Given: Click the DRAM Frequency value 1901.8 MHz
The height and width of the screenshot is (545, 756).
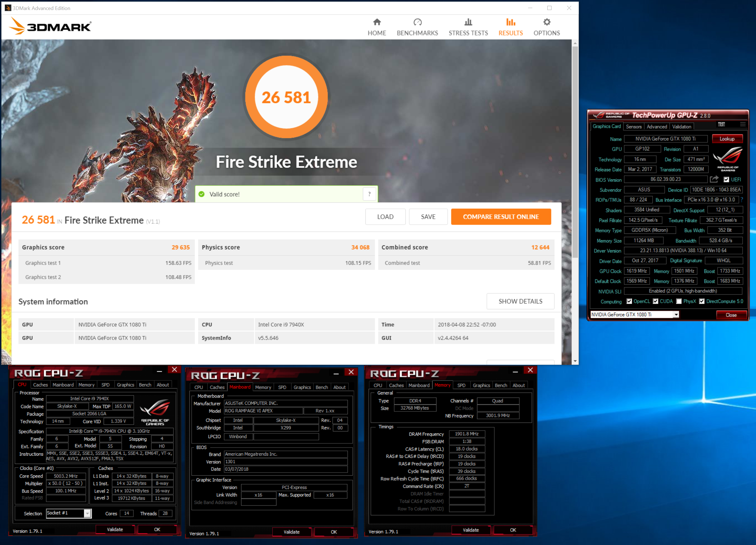Looking at the screenshot, I should coord(467,434).
